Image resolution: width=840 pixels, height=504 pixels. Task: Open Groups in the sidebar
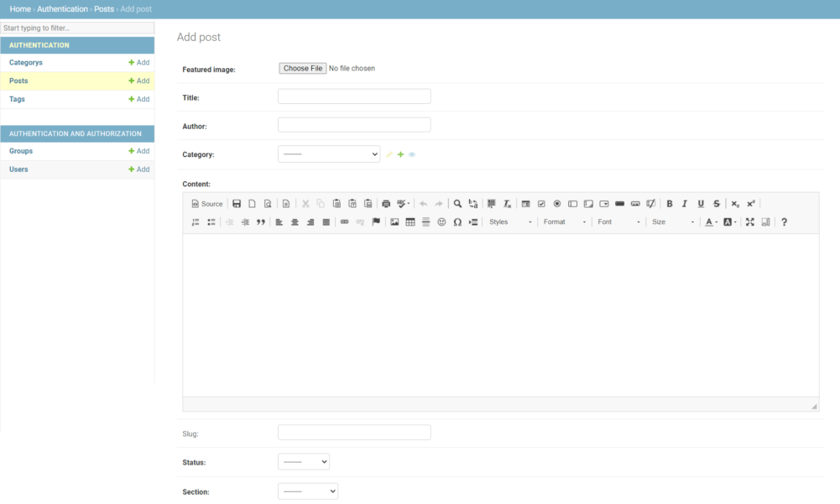pyautogui.click(x=21, y=151)
